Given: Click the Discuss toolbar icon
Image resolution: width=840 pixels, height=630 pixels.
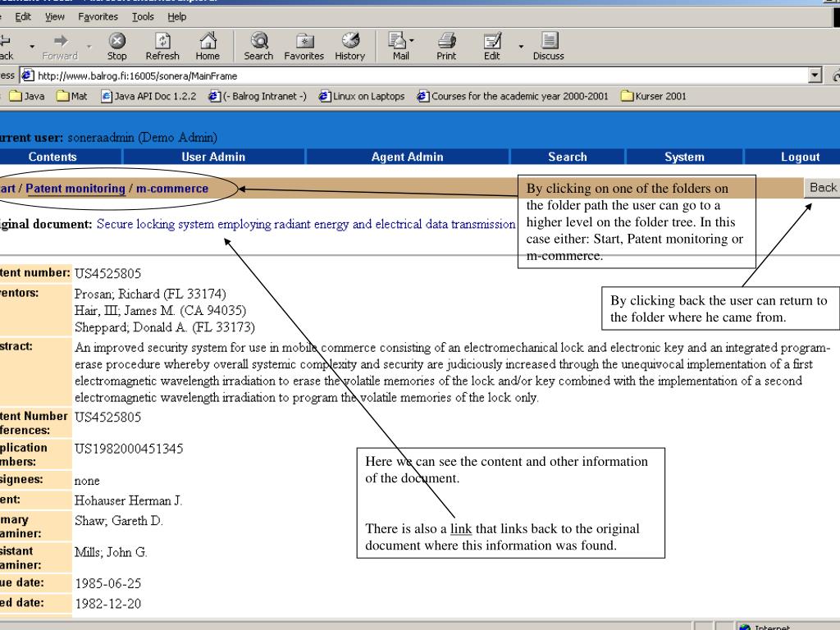Looking at the screenshot, I should (549, 46).
